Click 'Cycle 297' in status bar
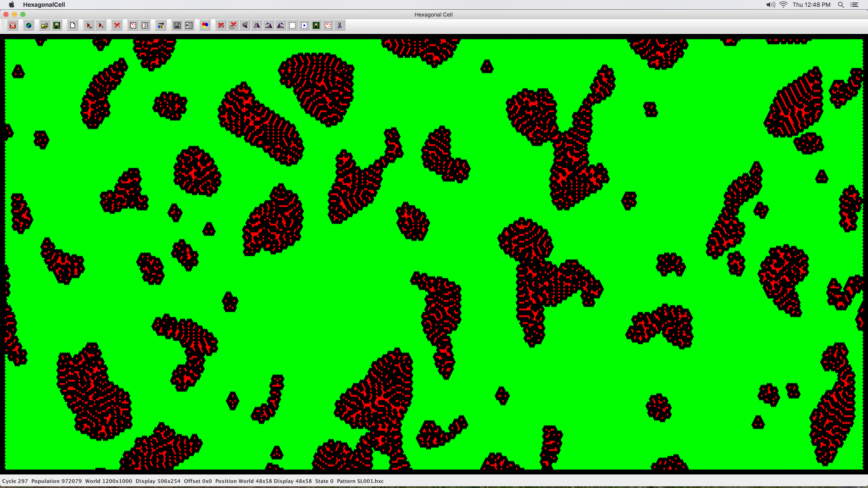The width and height of the screenshot is (868, 488). tap(15, 481)
